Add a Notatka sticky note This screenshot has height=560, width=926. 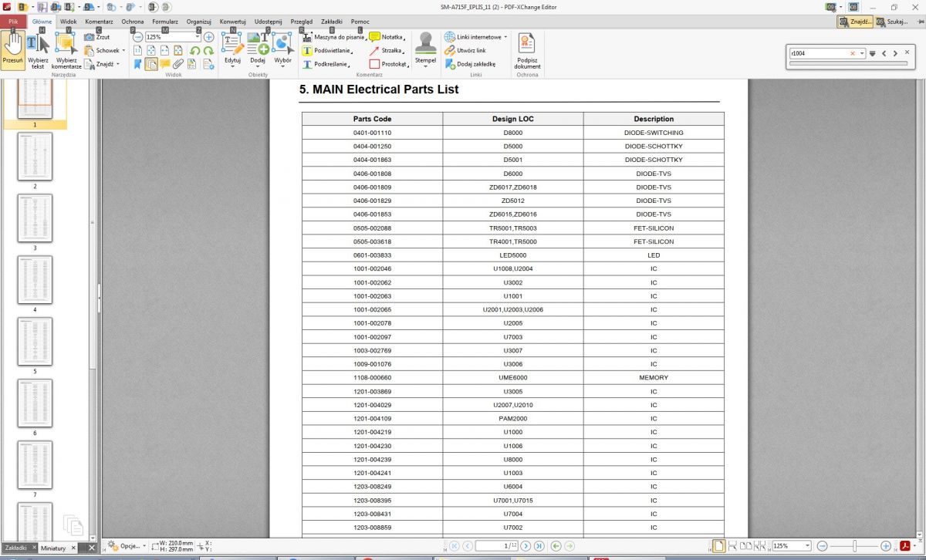point(387,37)
